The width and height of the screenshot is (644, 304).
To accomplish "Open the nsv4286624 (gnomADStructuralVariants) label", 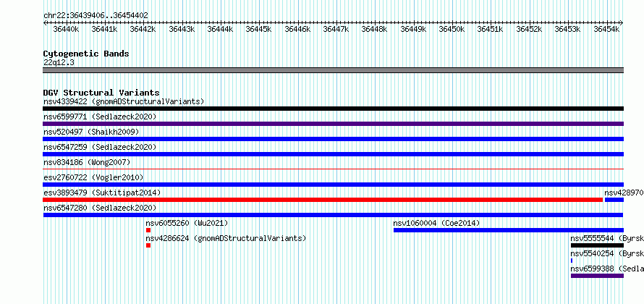I will tap(226, 238).
